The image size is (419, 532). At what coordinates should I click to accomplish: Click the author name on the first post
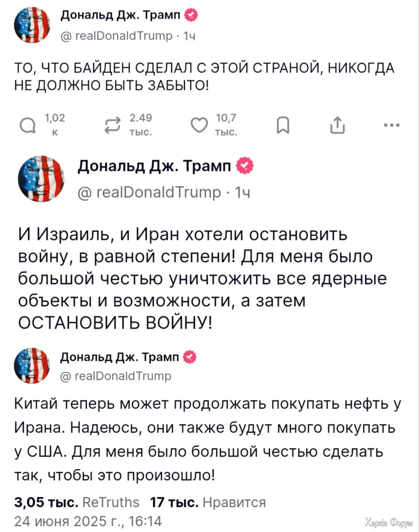pyautogui.click(x=120, y=16)
